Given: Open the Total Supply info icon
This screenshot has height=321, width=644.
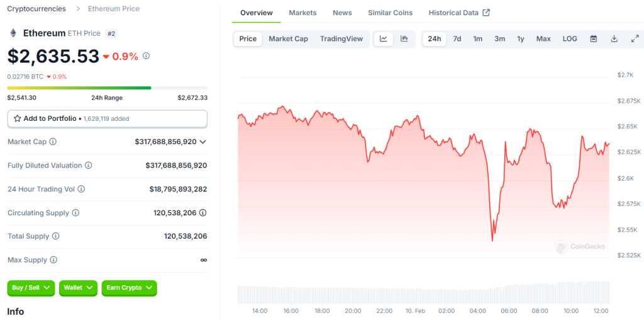Looking at the screenshot, I should click(56, 236).
